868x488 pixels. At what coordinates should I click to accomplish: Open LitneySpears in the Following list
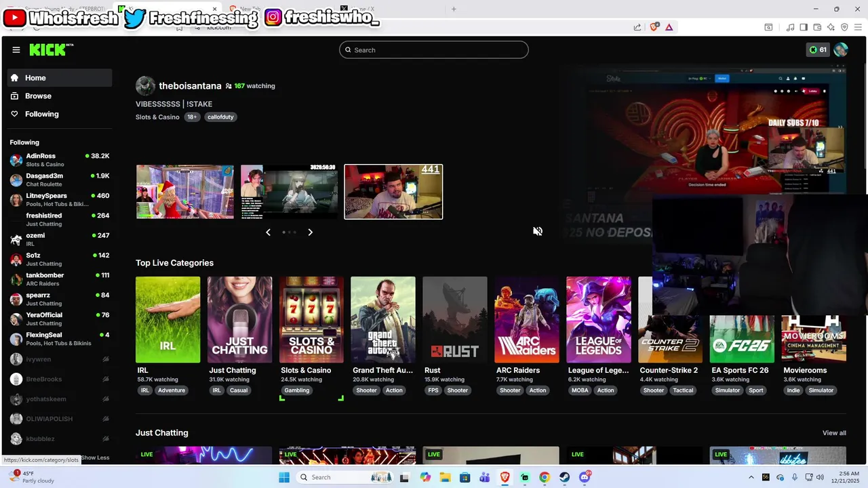(60, 200)
